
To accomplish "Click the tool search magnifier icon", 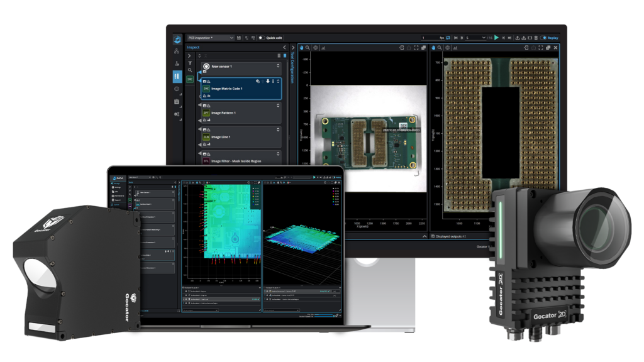I will tap(190, 70).
